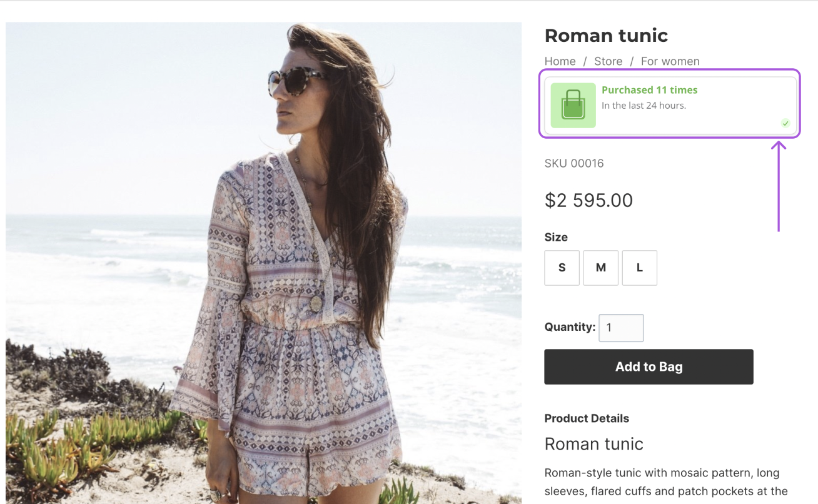Screen dimensions: 818x504
Task: Click "In the last 24 hours." subtext
Action: [644, 106]
